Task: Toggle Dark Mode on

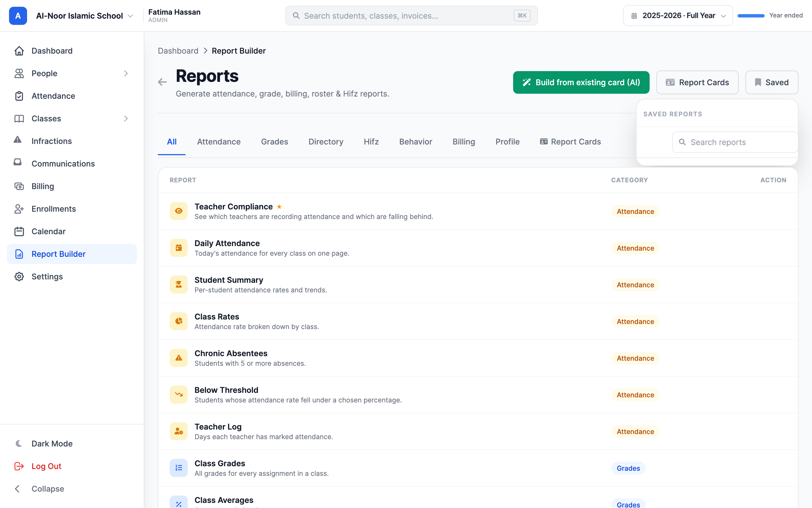Action: (x=72, y=443)
